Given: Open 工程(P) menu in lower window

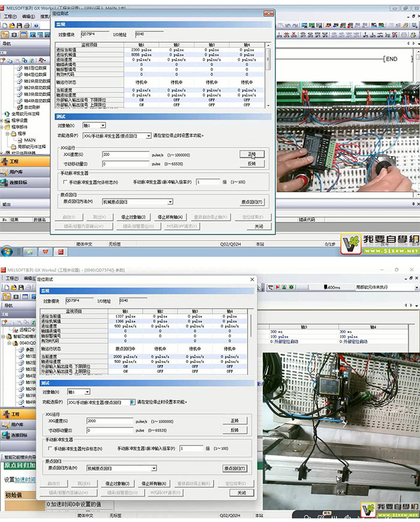Looking at the screenshot, I should pos(12,278).
